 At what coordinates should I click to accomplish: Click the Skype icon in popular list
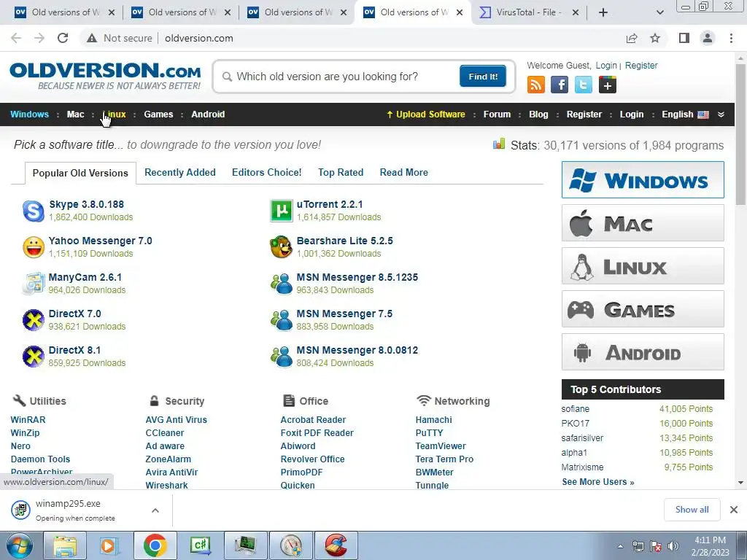pyautogui.click(x=34, y=211)
